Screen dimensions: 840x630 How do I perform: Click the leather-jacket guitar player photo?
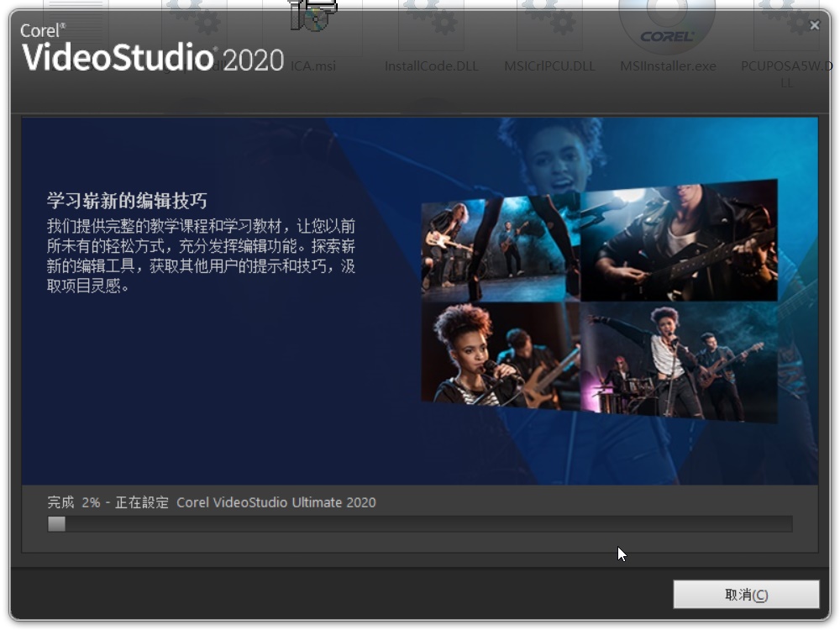(x=680, y=240)
